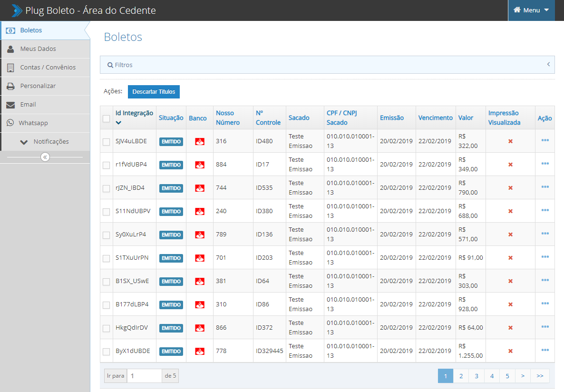The height and width of the screenshot is (392, 564).
Task: Click the Ir para page number field
Action: point(144,376)
